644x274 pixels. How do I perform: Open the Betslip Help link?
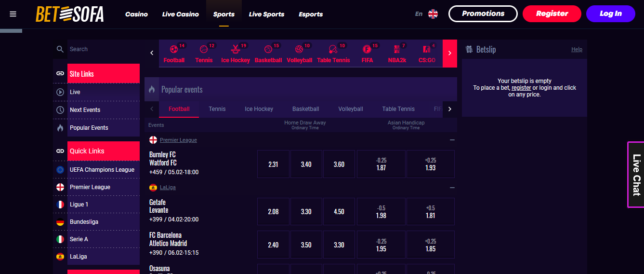(x=577, y=49)
